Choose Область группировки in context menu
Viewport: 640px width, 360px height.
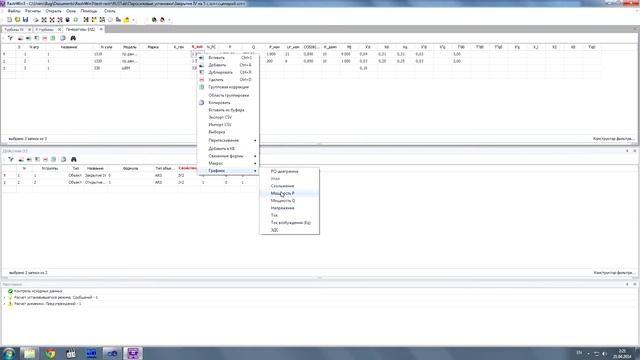click(x=228, y=95)
